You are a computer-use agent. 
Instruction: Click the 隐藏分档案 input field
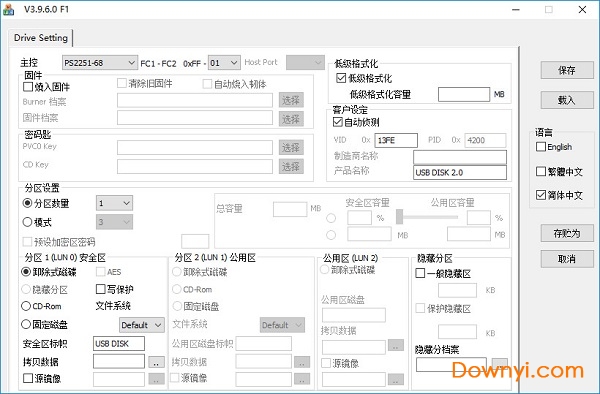point(451,365)
